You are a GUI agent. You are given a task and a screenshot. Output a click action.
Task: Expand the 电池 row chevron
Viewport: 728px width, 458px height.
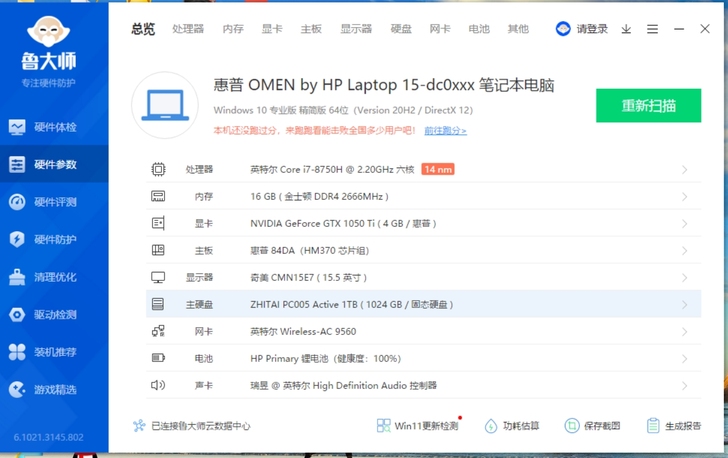[x=684, y=358]
